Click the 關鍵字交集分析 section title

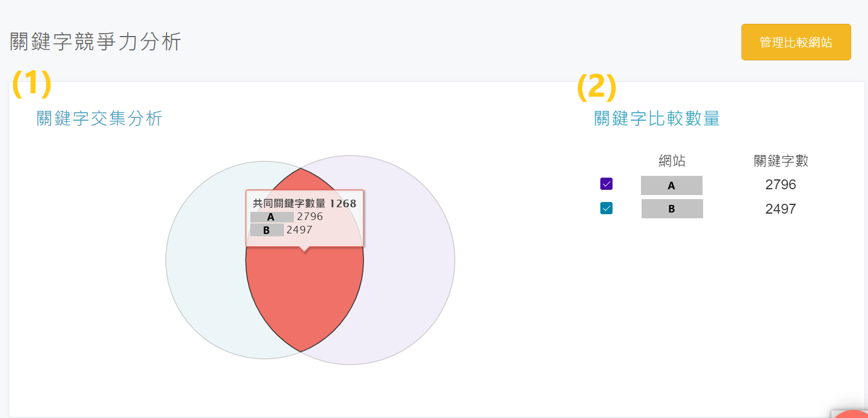click(x=99, y=118)
